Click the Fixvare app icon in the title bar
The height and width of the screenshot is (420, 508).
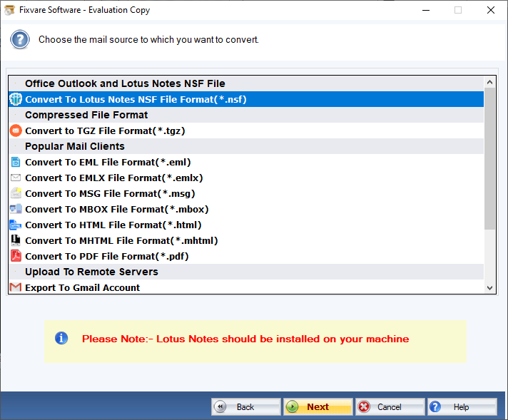click(x=9, y=10)
